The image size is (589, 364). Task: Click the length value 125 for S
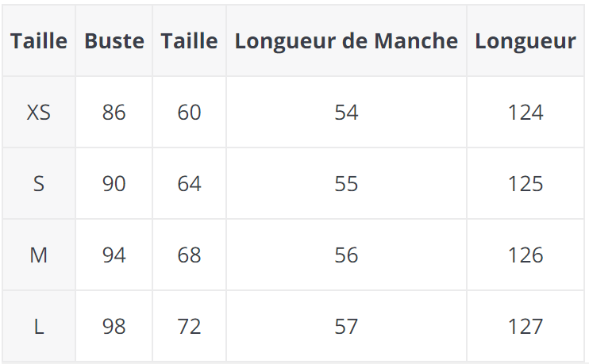[x=525, y=184]
